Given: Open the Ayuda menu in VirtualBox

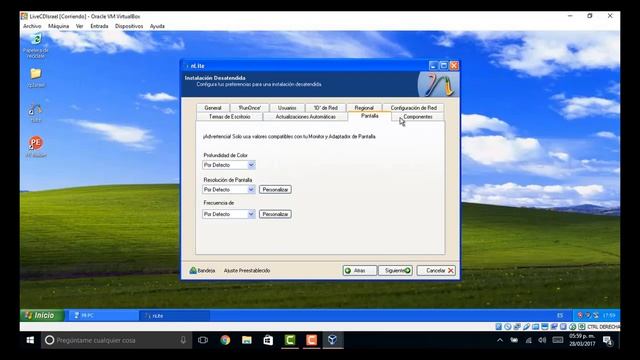Looking at the screenshot, I should (x=157, y=26).
